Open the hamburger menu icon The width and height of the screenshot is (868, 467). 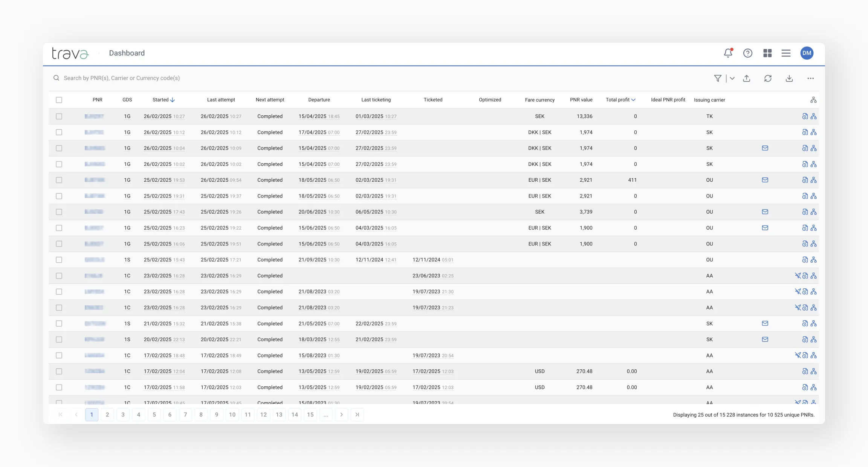[x=786, y=53]
